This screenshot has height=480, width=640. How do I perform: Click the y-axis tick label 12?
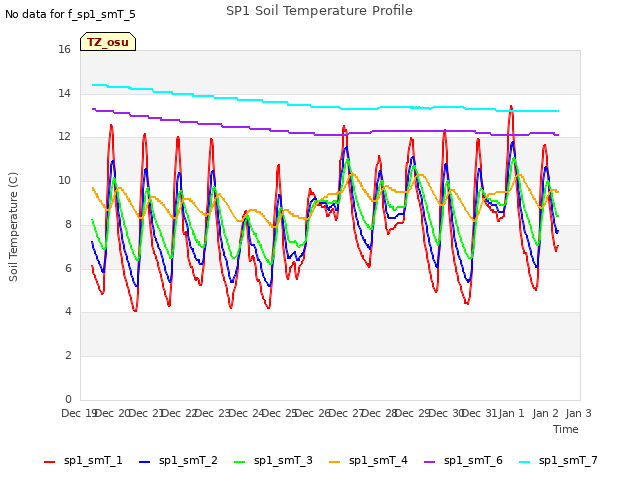point(64,137)
